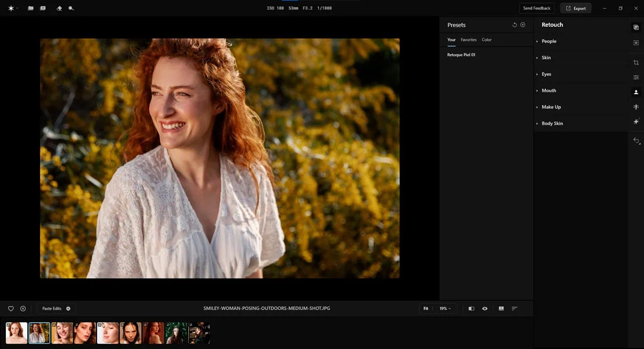Switch to the Favorites presets tab
The image size is (644, 349).
tap(469, 40)
